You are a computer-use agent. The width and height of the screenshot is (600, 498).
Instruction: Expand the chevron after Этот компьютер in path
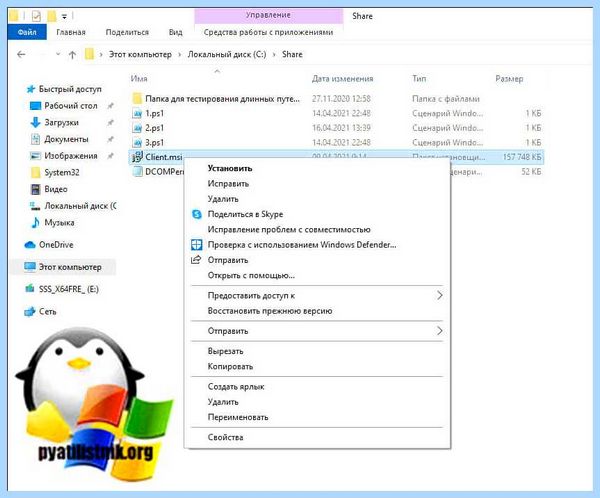click(179, 55)
